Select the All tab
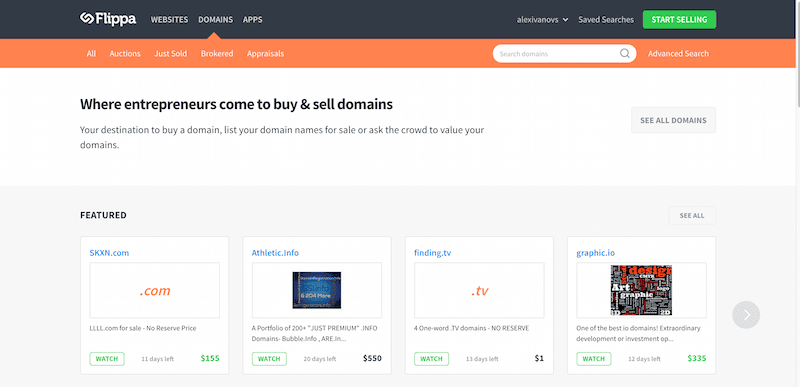 coord(91,54)
